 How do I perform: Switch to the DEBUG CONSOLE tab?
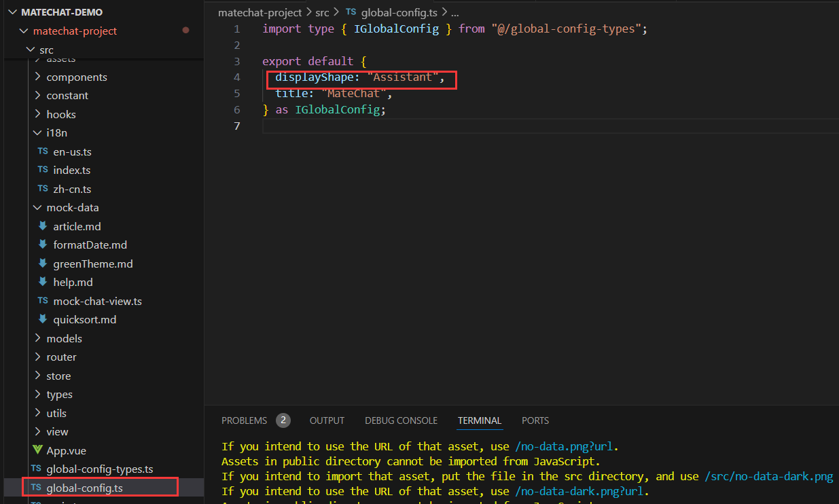click(x=401, y=420)
